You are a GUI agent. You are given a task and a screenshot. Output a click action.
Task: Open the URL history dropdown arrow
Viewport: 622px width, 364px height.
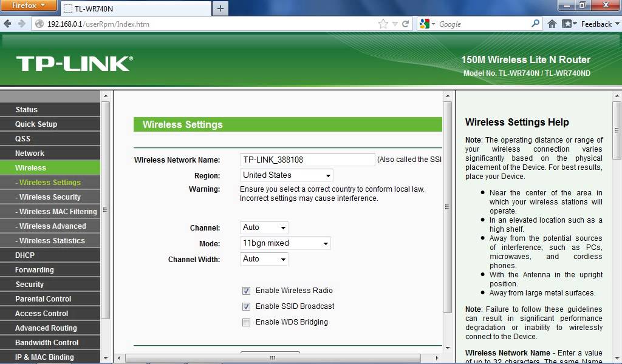coord(395,24)
